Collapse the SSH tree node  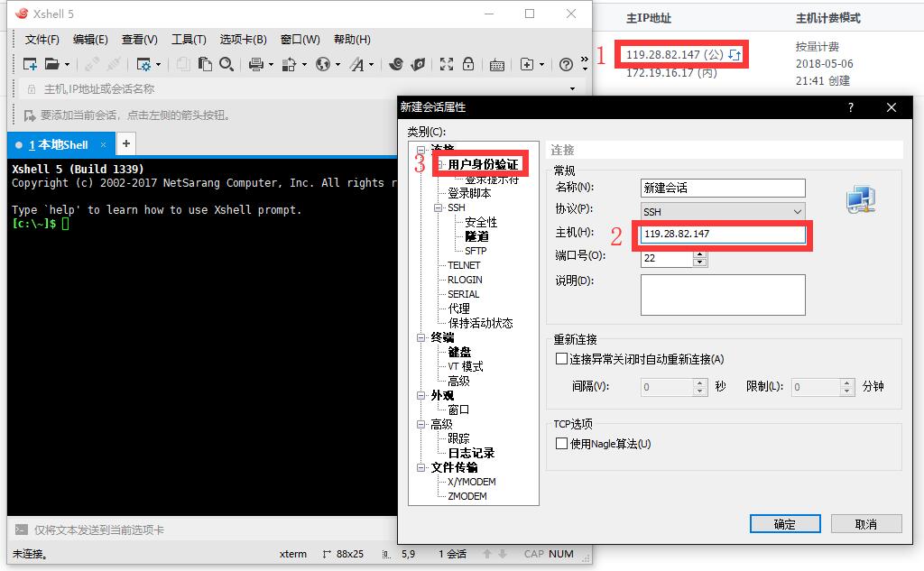point(438,207)
